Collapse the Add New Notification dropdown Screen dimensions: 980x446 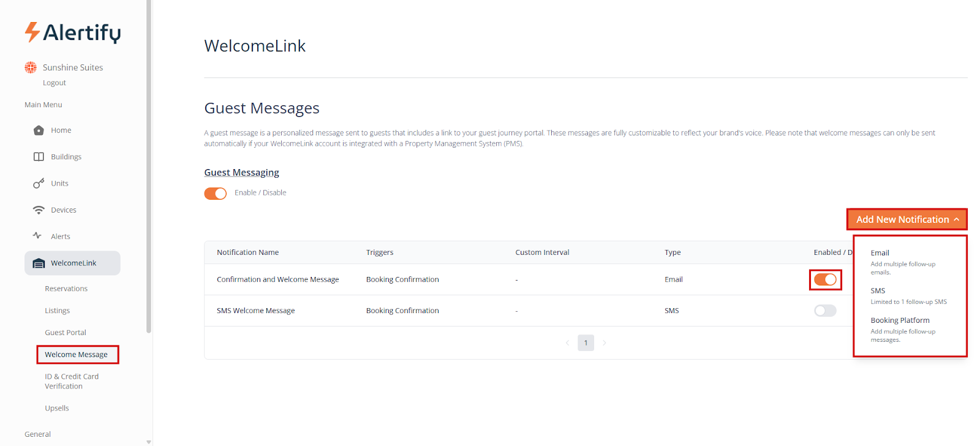[x=907, y=219]
